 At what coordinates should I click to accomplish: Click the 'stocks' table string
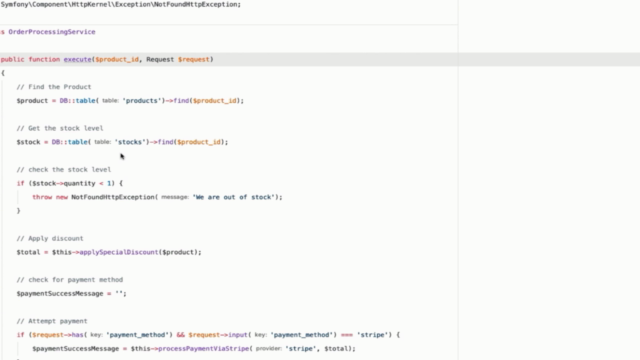[130, 142]
